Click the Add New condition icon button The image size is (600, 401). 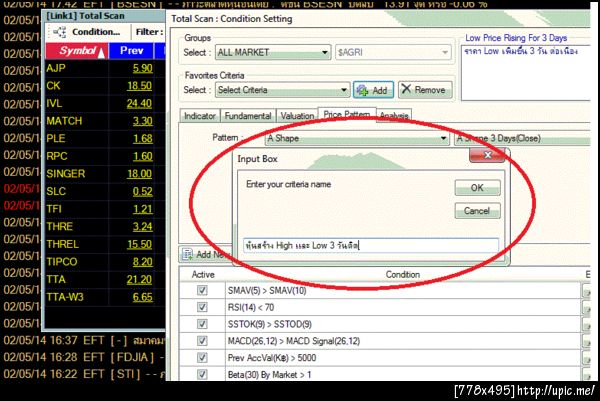click(205, 254)
